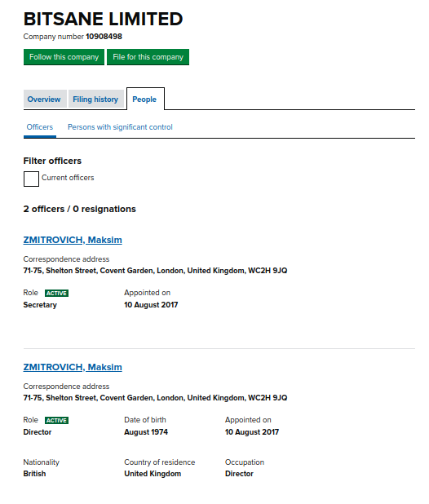Click the Filter officers heading
429x504 pixels.
pyautogui.click(x=52, y=161)
